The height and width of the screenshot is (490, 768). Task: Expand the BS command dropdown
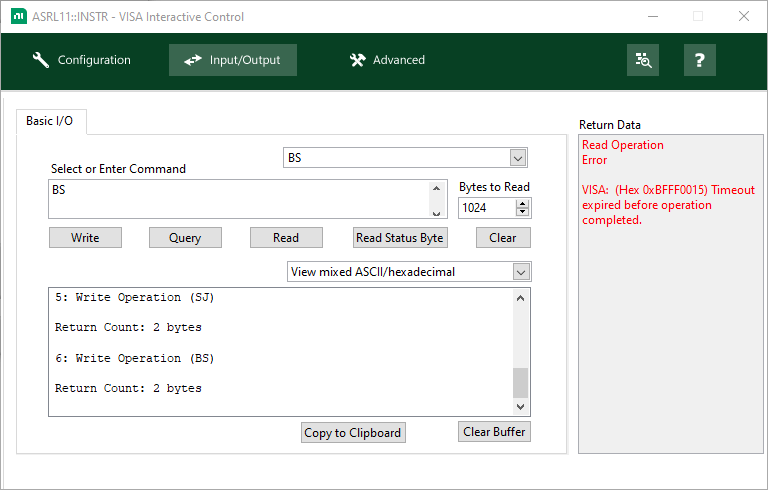[x=518, y=158]
